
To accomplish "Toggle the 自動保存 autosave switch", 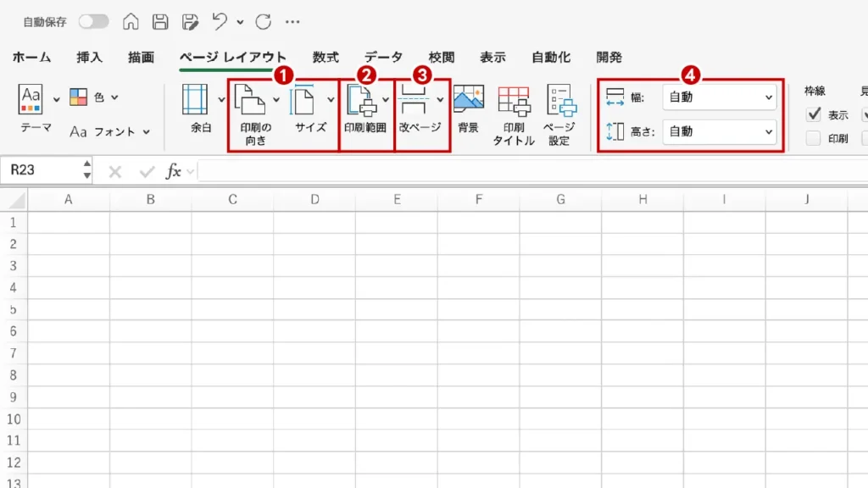I will tap(93, 22).
